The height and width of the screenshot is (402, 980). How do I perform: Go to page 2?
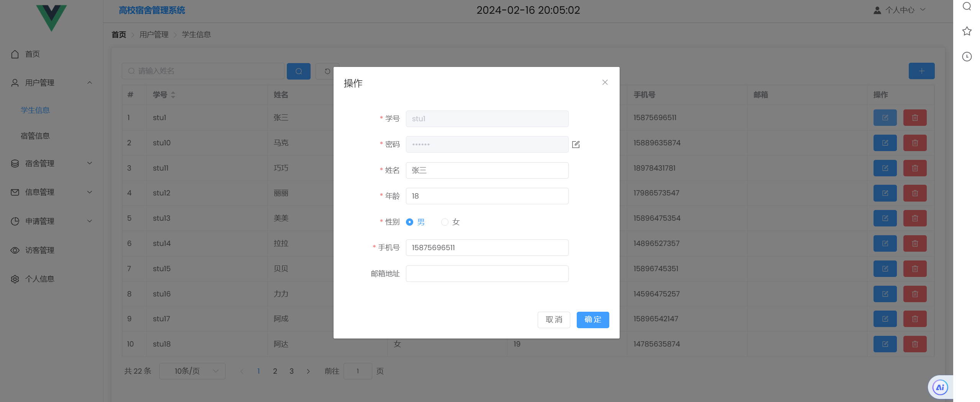[x=275, y=371]
